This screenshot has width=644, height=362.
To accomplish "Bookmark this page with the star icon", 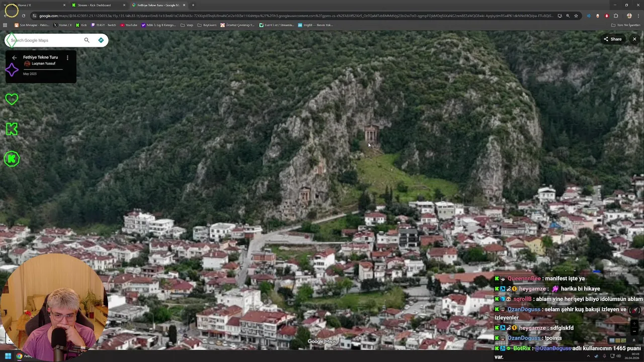I will [x=576, y=16].
